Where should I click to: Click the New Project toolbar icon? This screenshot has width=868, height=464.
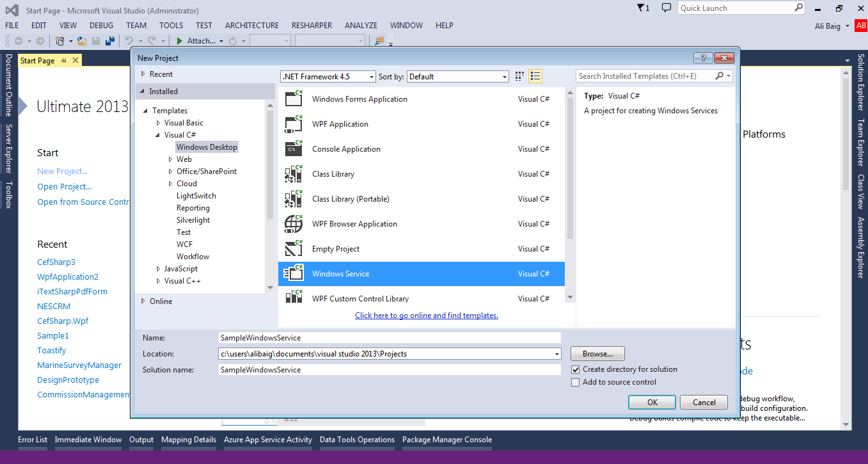tap(60, 41)
